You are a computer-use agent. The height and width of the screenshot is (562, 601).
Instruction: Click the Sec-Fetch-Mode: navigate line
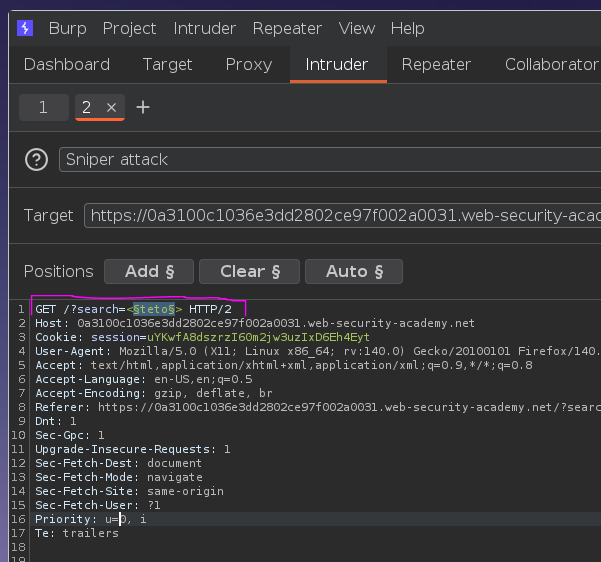(x=119, y=477)
